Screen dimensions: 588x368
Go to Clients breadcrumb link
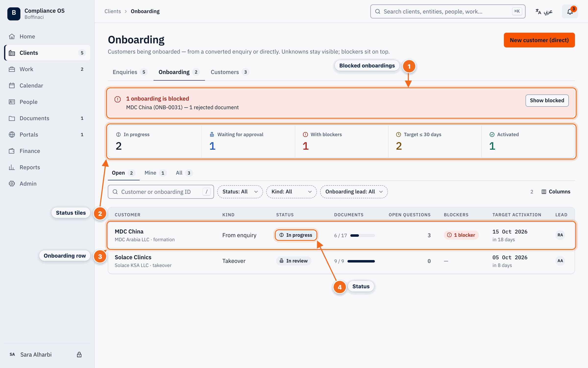pyautogui.click(x=113, y=11)
